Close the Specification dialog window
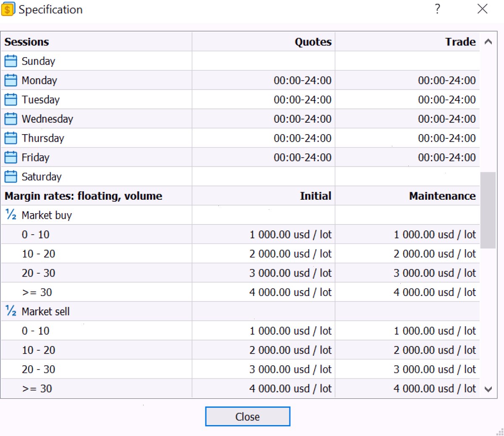This screenshot has height=436, width=504. (482, 9)
